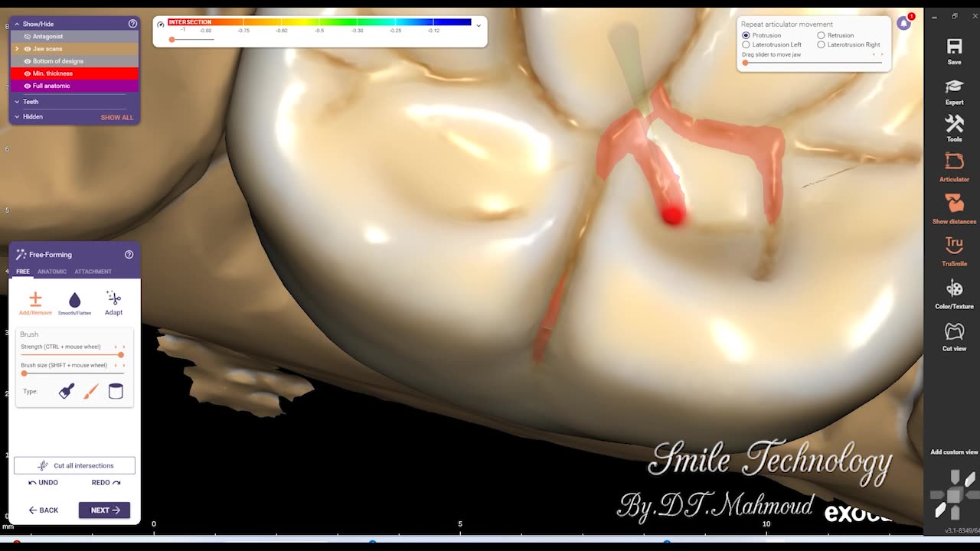This screenshot has width=980, height=551.
Task: Expand the Jaw scans group
Action: point(17,48)
